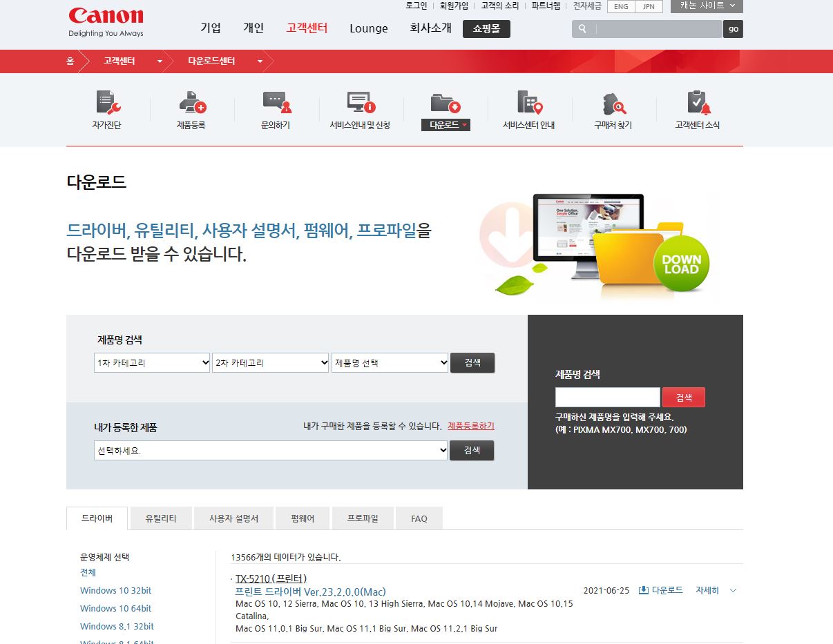Filter by Windows 10 32bit

115,590
